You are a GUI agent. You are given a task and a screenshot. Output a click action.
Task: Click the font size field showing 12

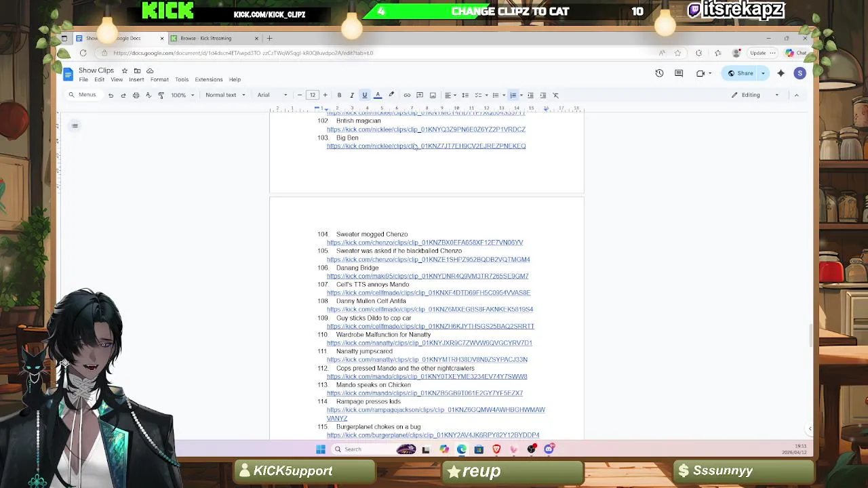tap(313, 95)
